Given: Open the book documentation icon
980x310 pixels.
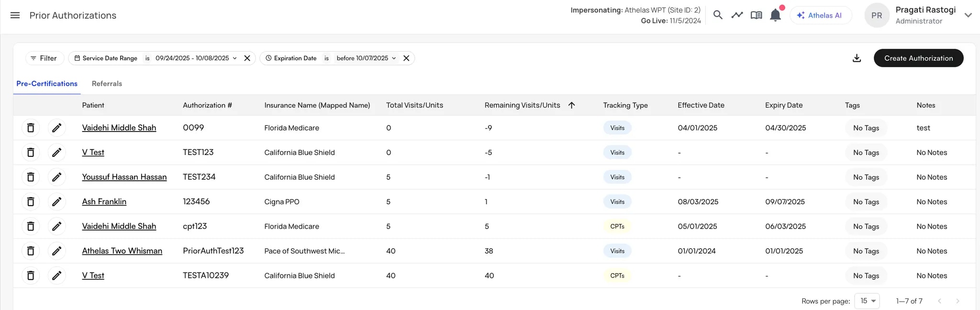Looking at the screenshot, I should click(756, 15).
